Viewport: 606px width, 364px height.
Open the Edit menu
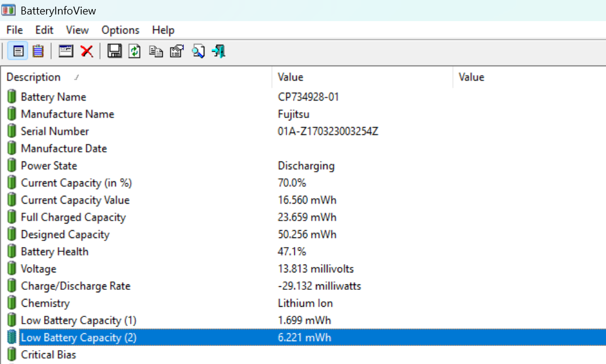(44, 30)
